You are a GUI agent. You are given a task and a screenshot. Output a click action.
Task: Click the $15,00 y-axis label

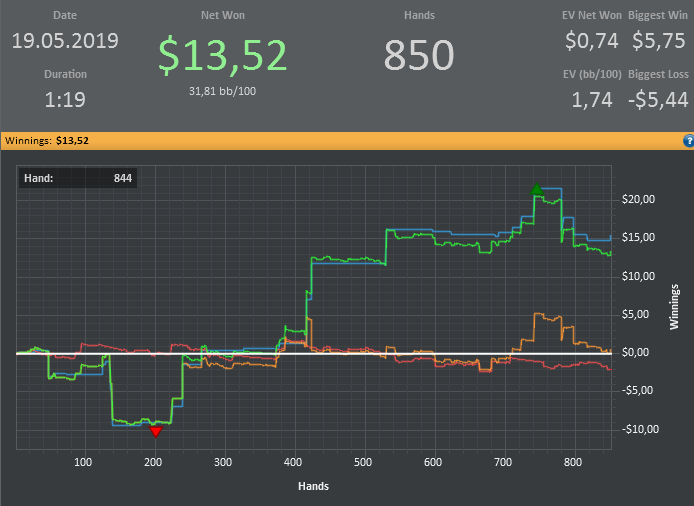tap(638, 237)
